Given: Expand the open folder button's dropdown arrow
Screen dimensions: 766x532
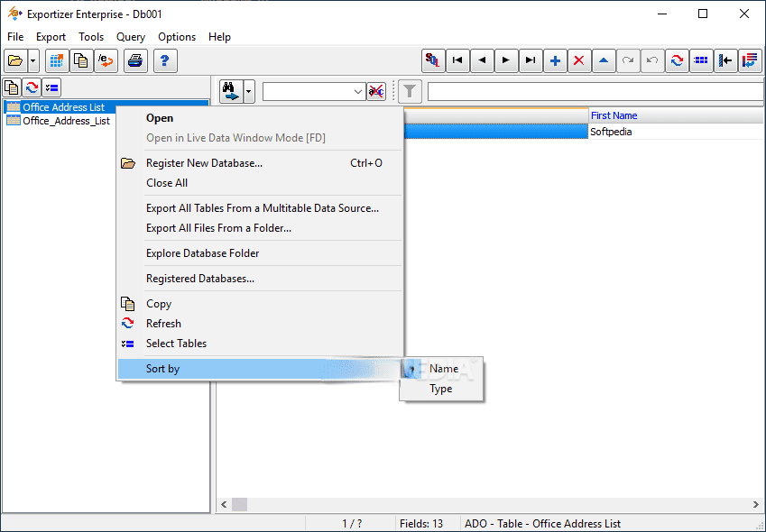Looking at the screenshot, I should click(33, 61).
